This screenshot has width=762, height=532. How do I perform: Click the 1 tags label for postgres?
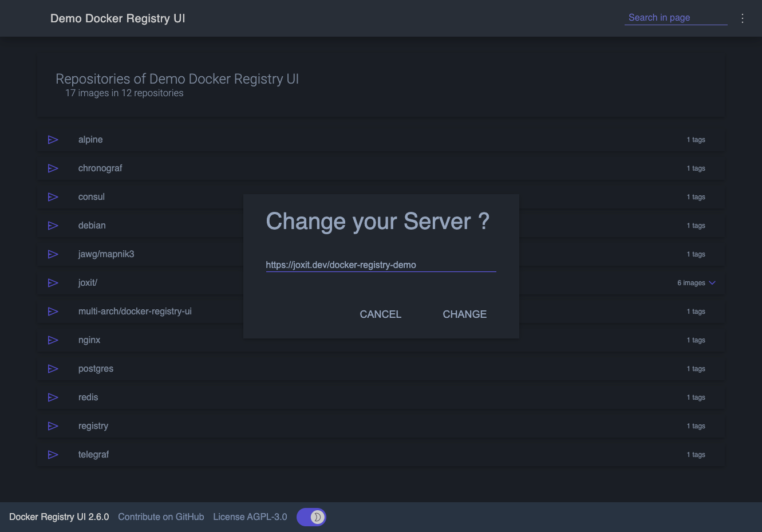696,369
